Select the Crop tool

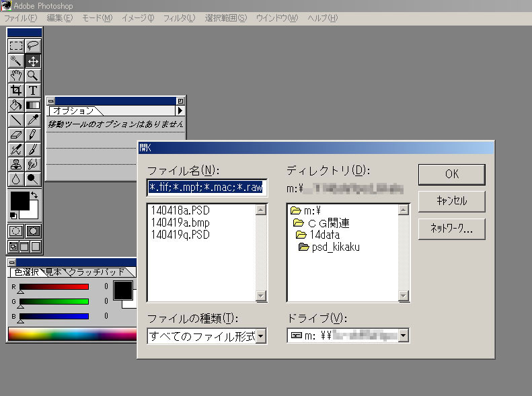(16, 91)
